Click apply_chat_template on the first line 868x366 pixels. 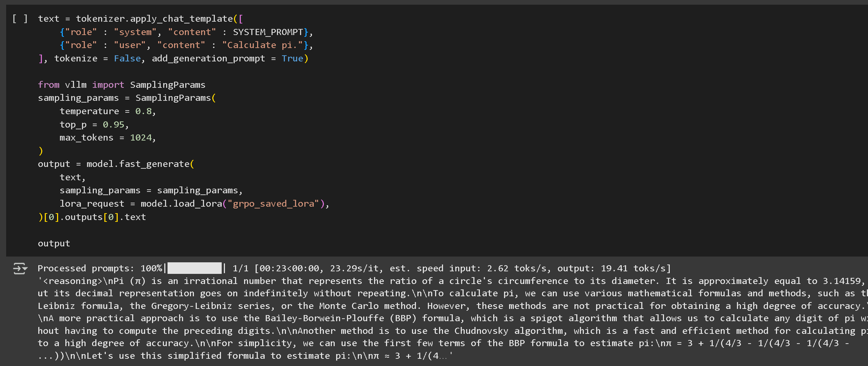pos(181,19)
